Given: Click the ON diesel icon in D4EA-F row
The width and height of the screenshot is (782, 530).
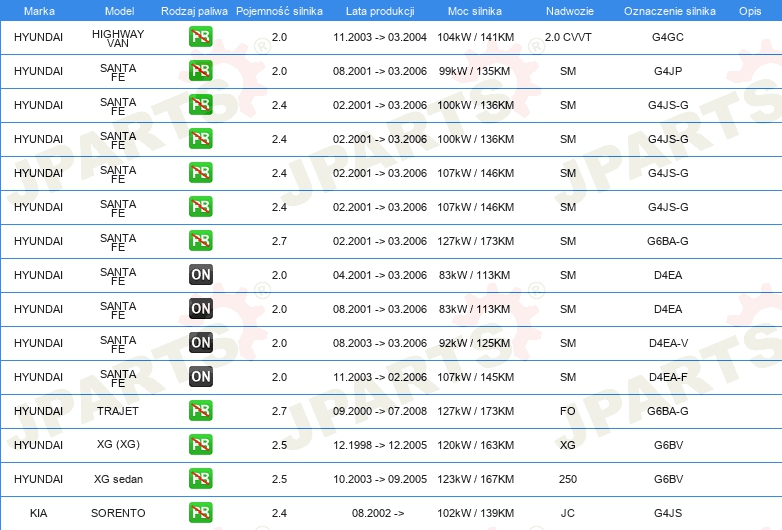Looking at the screenshot, I should click(x=200, y=377).
